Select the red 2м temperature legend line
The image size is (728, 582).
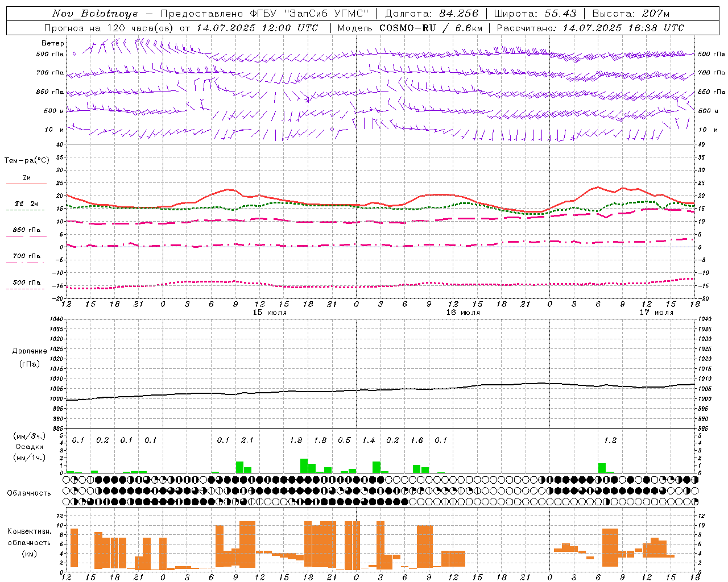tap(27, 184)
